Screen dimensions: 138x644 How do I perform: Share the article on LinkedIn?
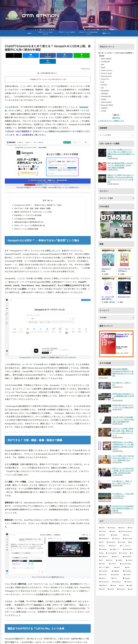(48, 62)
